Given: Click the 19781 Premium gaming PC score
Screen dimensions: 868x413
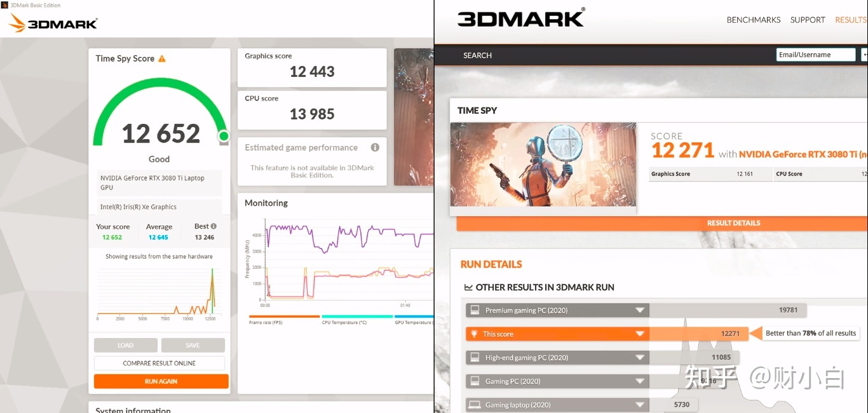Looking at the screenshot, I should 788,310.
